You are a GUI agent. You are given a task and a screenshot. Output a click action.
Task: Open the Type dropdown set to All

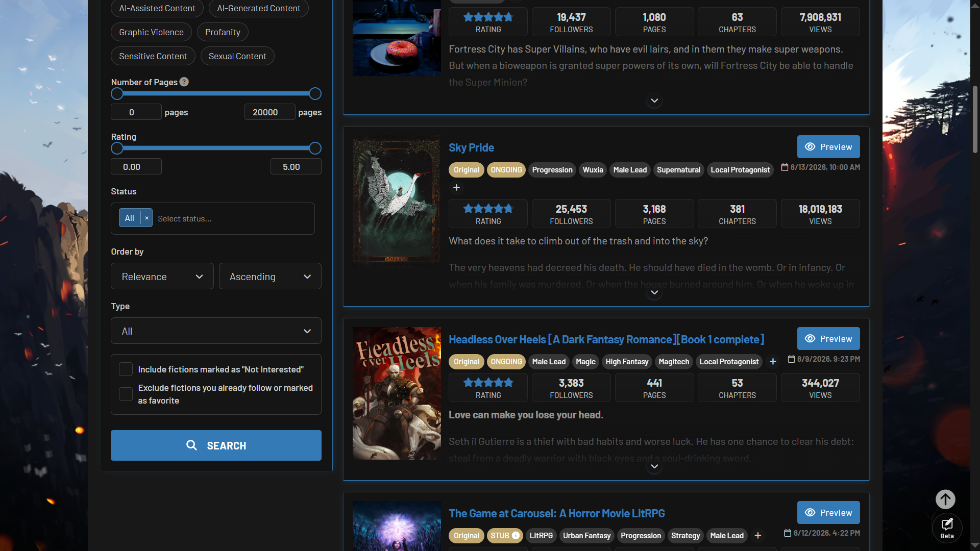216,331
